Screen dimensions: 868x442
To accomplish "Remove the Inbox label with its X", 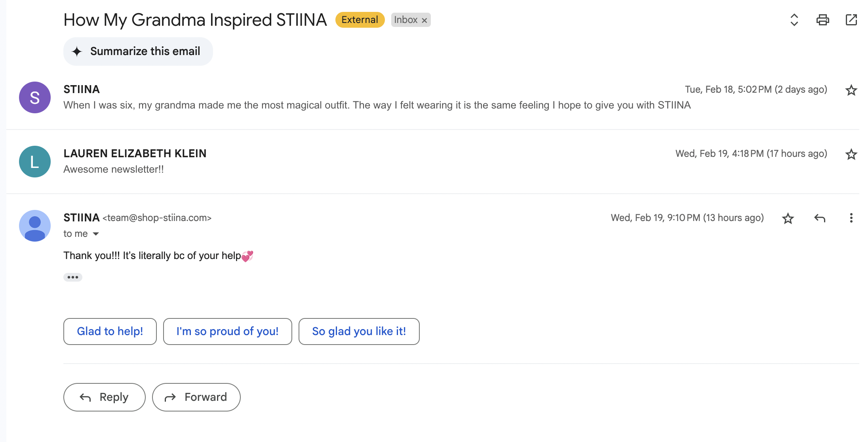I will pyautogui.click(x=424, y=20).
